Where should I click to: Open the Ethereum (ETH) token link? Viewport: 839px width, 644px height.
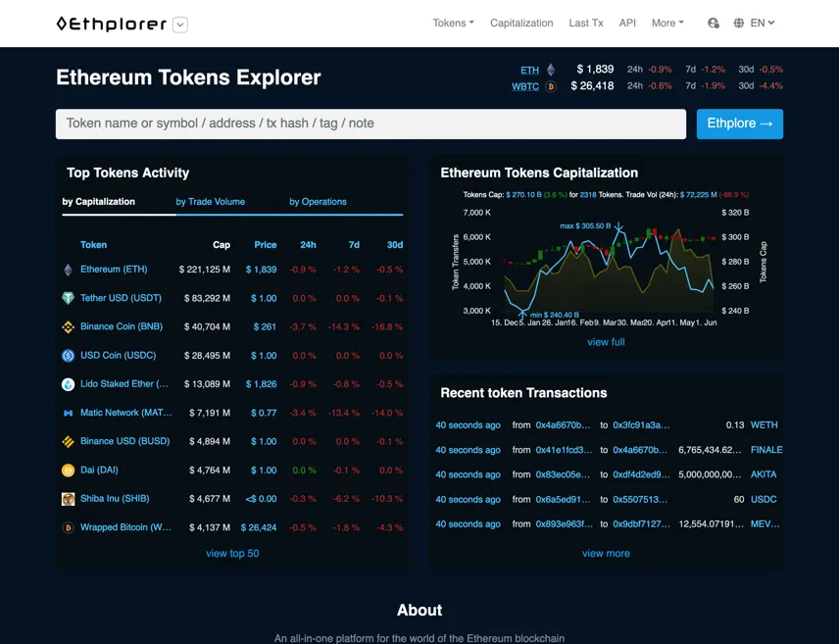click(x=114, y=270)
